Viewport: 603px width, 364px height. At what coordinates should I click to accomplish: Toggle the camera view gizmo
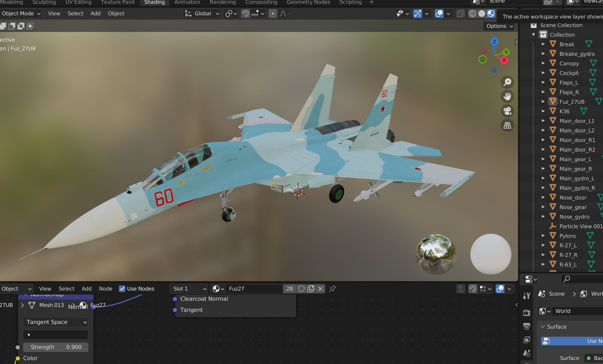507,111
